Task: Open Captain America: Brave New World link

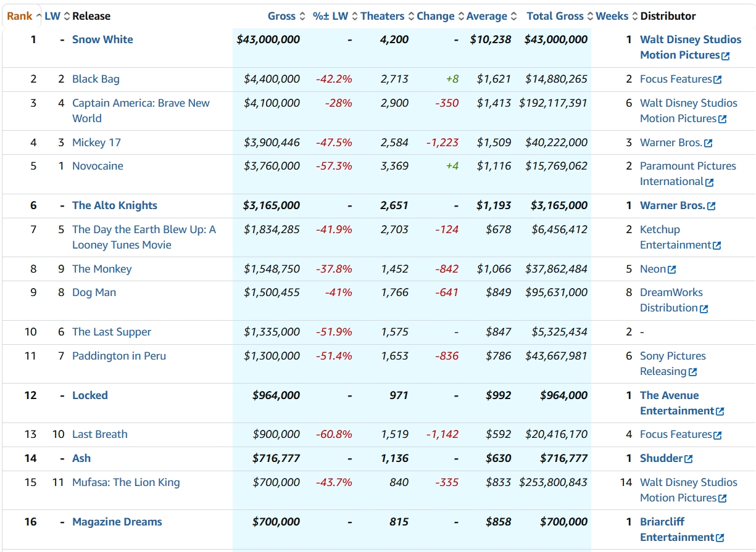Action: click(x=141, y=111)
